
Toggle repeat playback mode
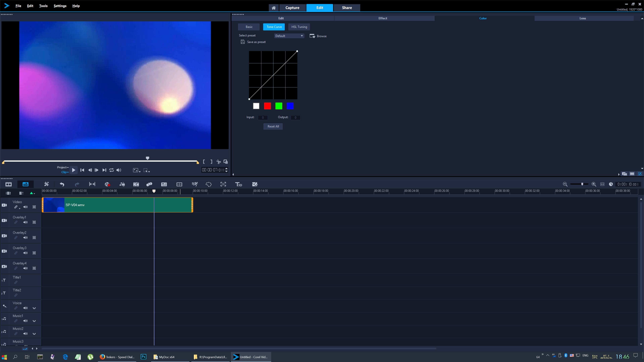tap(112, 170)
